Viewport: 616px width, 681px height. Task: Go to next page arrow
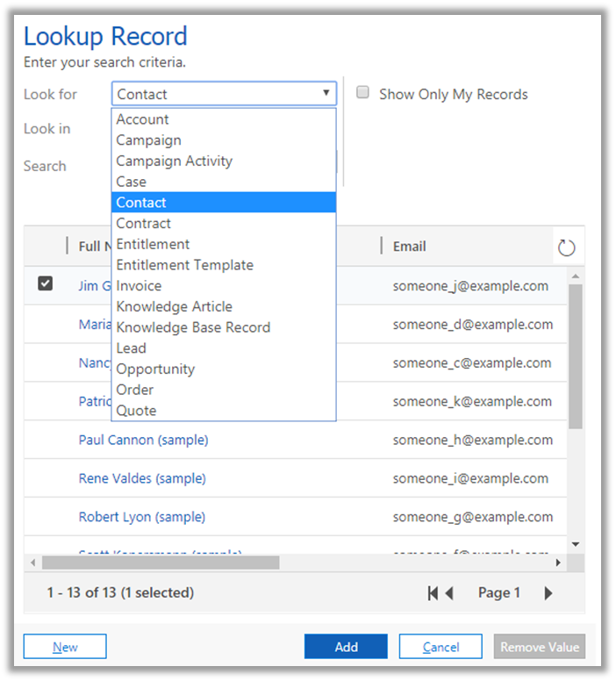[x=548, y=593]
